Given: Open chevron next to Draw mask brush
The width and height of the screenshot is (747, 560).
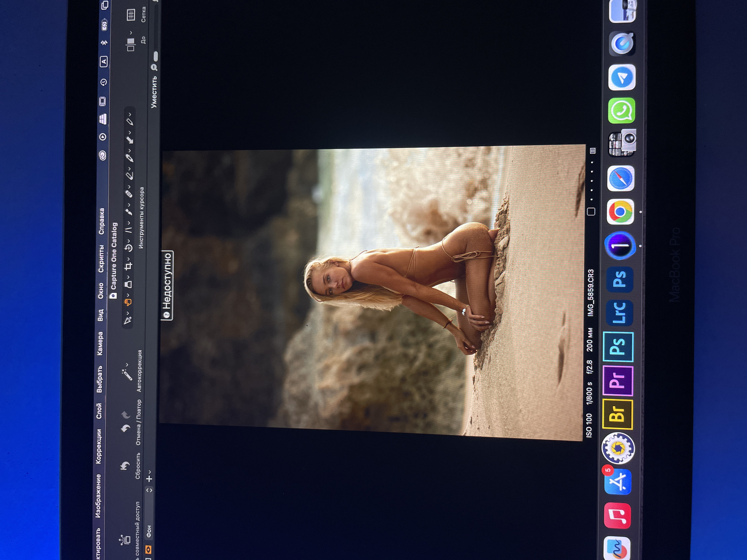Looking at the screenshot, I should point(129,205).
